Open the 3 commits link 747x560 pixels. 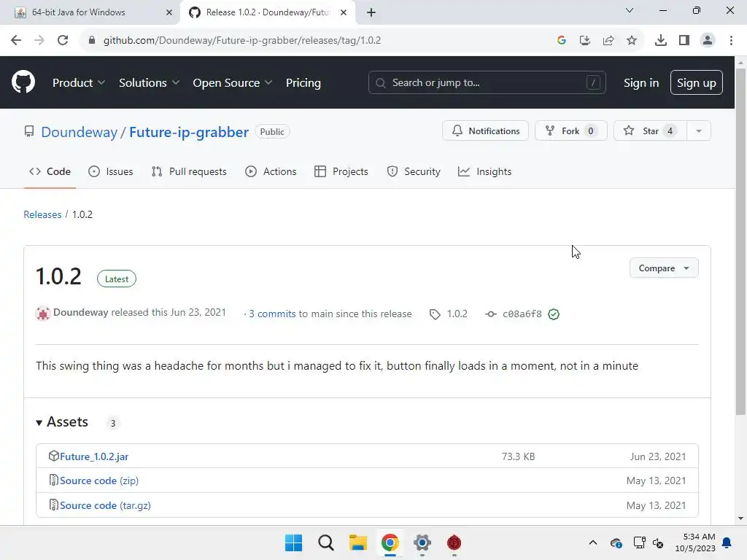pyautogui.click(x=272, y=314)
